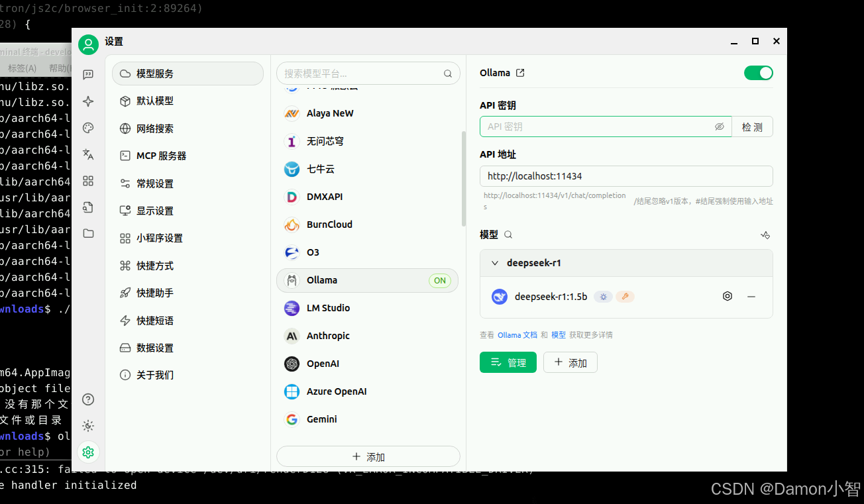The image size is (864, 504).
Task: Open the translate sidebar icon
Action: [x=88, y=154]
